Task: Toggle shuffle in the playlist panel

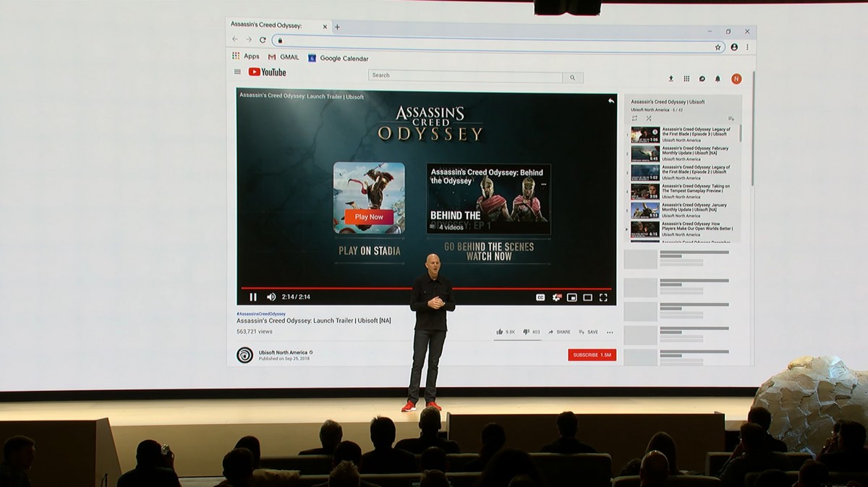Action: tap(649, 119)
